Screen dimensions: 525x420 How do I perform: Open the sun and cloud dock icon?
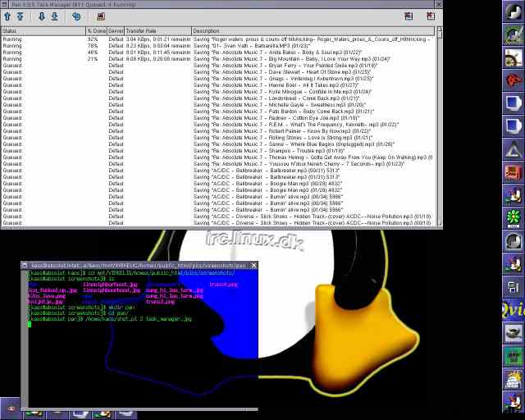pos(513,379)
